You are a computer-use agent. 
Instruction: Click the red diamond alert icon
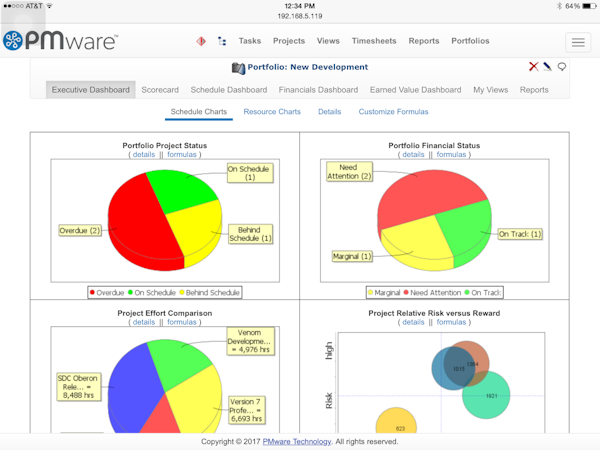tap(201, 41)
